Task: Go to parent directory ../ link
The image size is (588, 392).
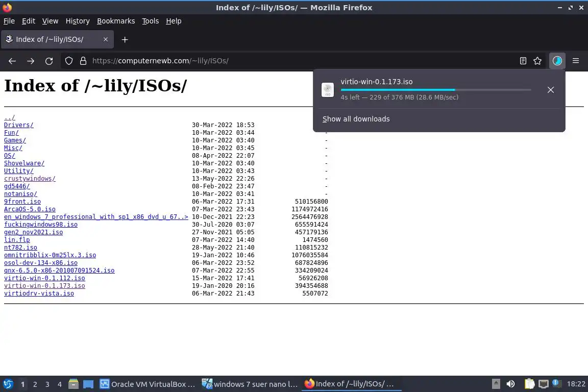Action: pos(9,117)
